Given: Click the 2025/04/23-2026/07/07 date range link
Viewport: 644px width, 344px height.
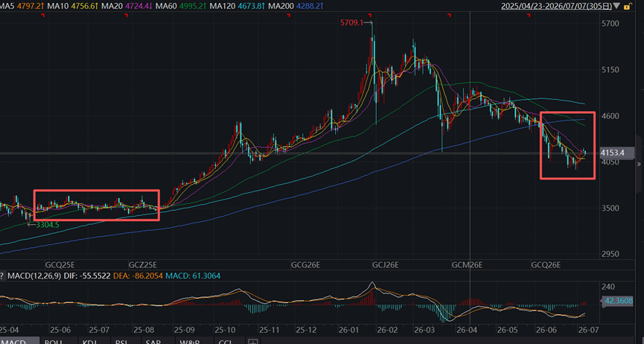Looking at the screenshot, I should [x=556, y=6].
